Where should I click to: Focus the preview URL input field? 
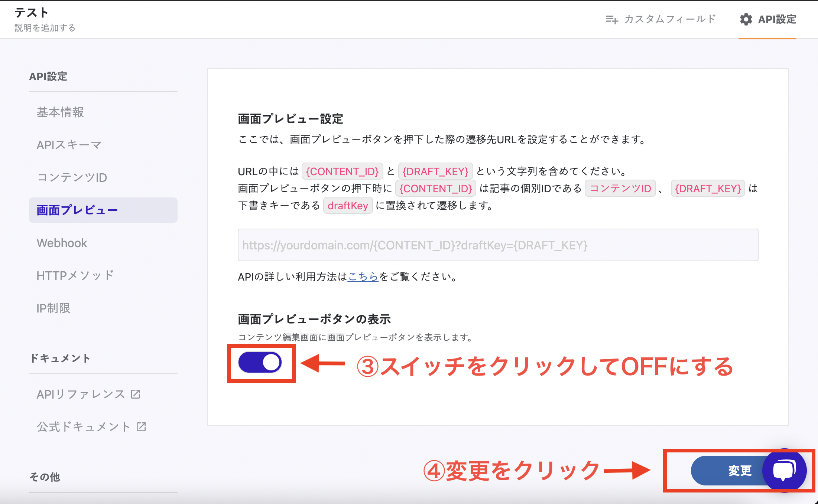pyautogui.click(x=498, y=245)
